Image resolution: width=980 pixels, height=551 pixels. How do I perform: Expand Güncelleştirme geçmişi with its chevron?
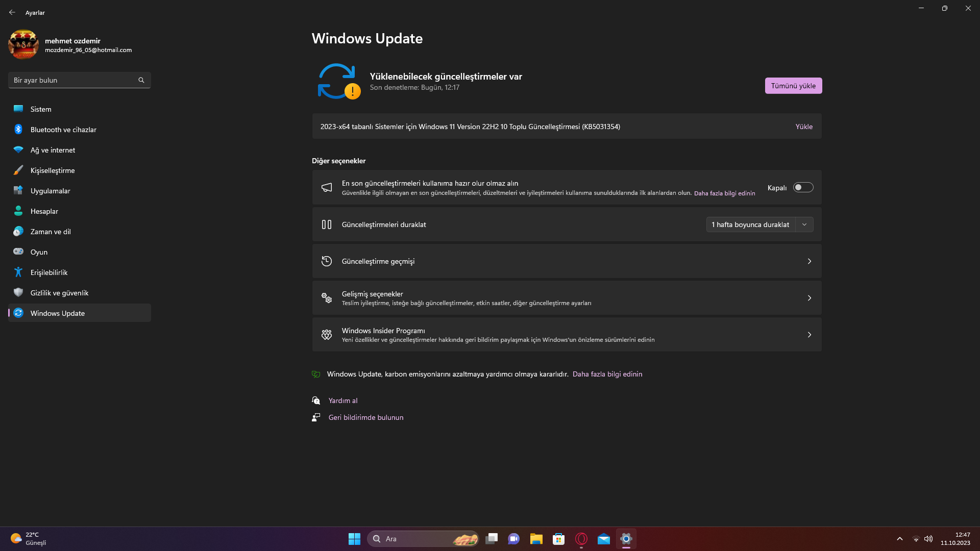pos(809,261)
